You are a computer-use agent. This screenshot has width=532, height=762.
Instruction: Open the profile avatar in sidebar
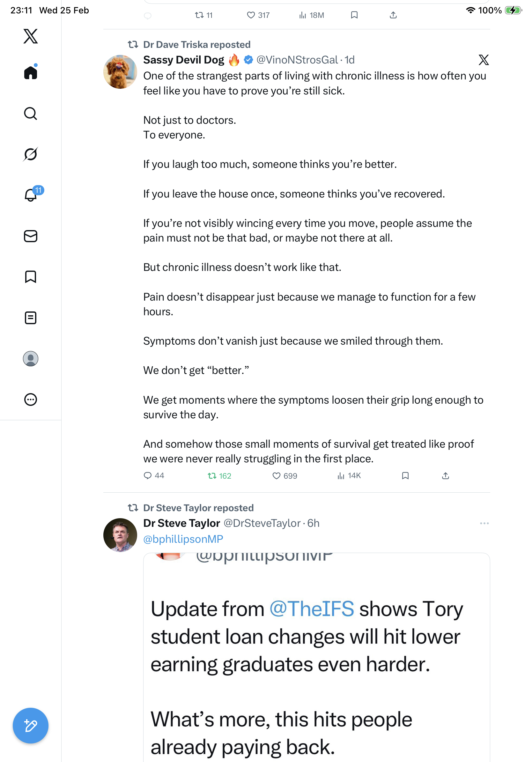31,359
